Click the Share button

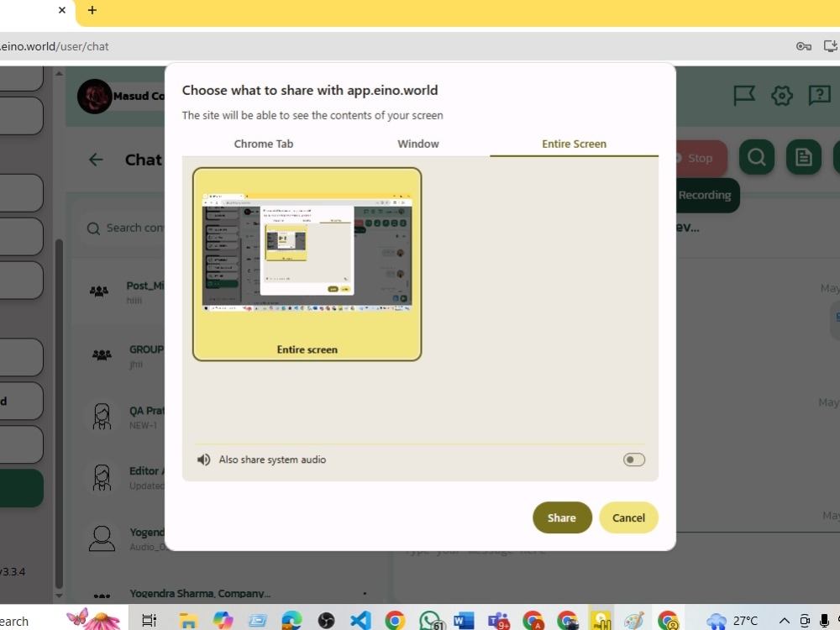point(562,517)
